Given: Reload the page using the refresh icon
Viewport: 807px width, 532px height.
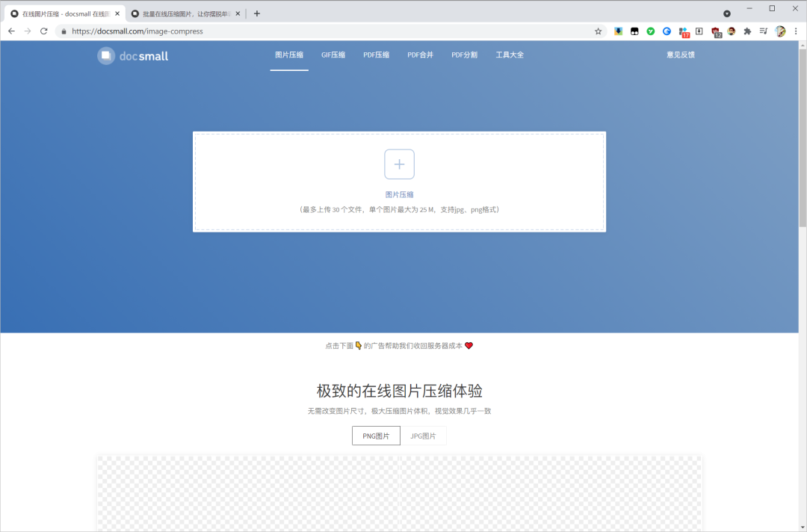Looking at the screenshot, I should pos(43,31).
